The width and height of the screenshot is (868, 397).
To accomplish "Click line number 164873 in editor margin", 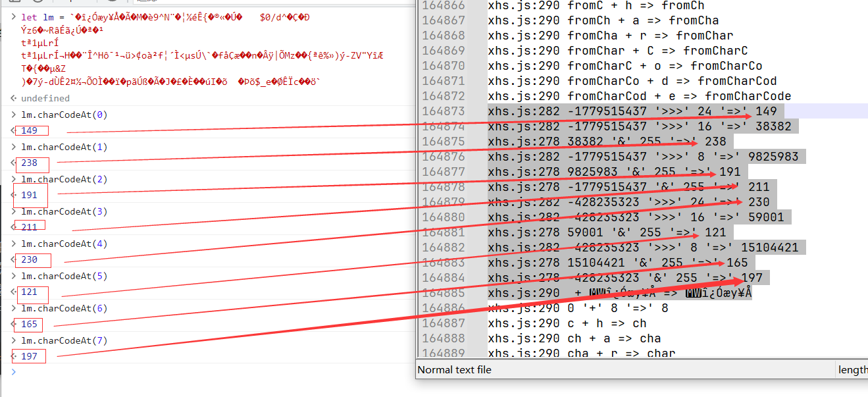I will (x=443, y=111).
